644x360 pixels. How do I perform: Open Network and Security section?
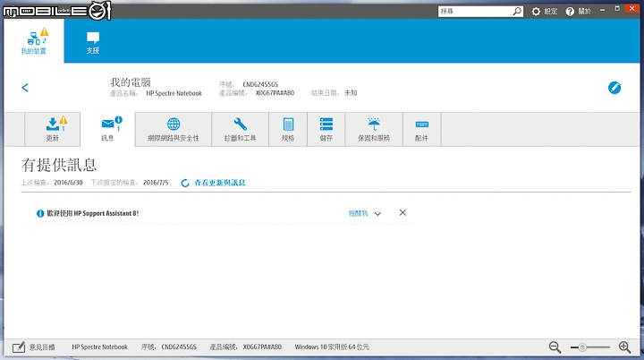point(174,129)
